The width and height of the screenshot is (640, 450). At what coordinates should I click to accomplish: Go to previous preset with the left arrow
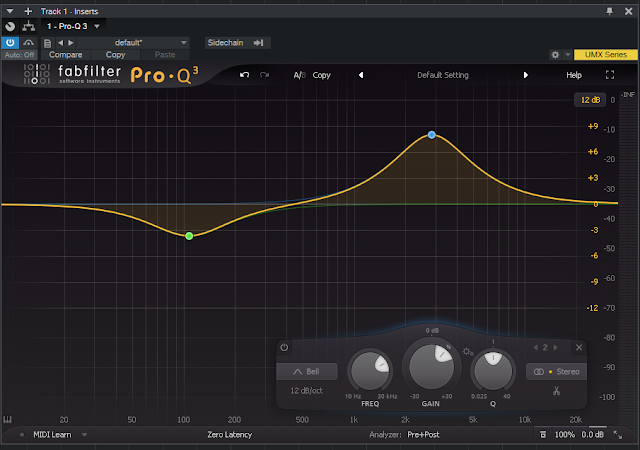point(60,42)
